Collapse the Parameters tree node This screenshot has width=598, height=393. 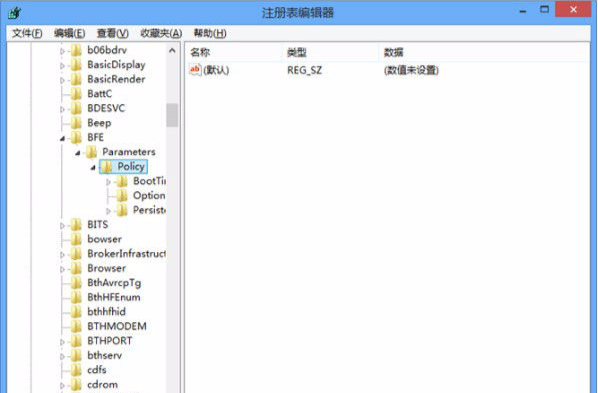click(78, 153)
